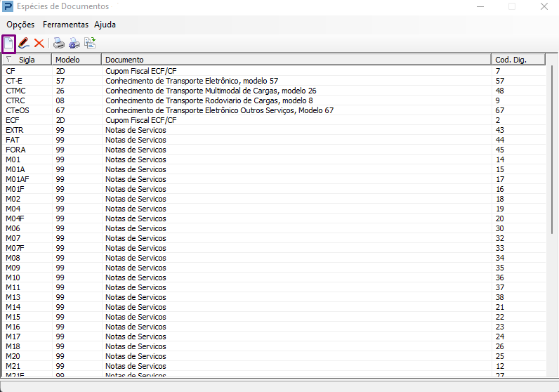Open the Ferramentas menu

(x=65, y=25)
